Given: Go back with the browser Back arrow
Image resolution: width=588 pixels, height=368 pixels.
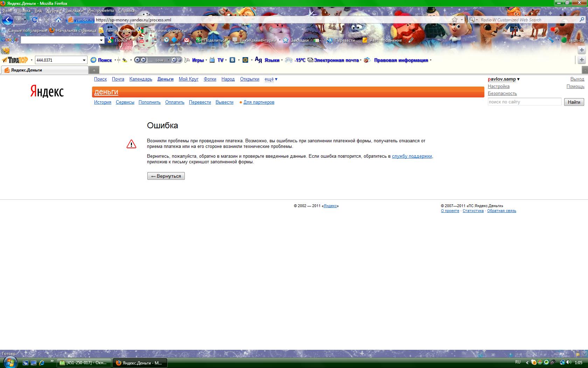Looking at the screenshot, I should [7, 20].
